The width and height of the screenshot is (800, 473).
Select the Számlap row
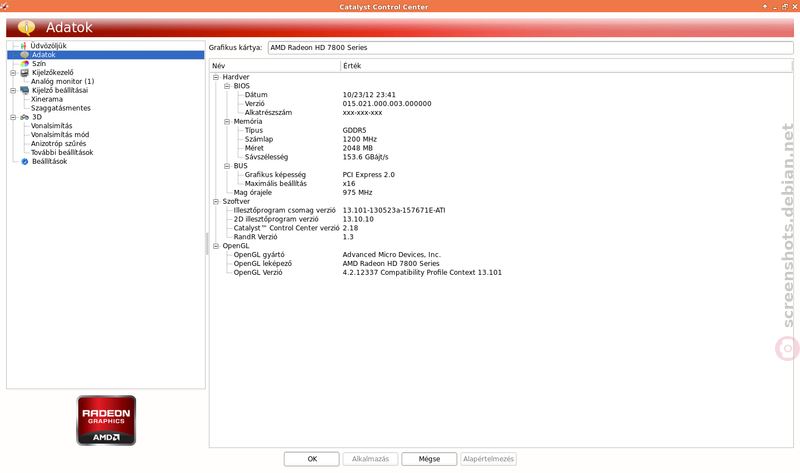tap(501, 139)
